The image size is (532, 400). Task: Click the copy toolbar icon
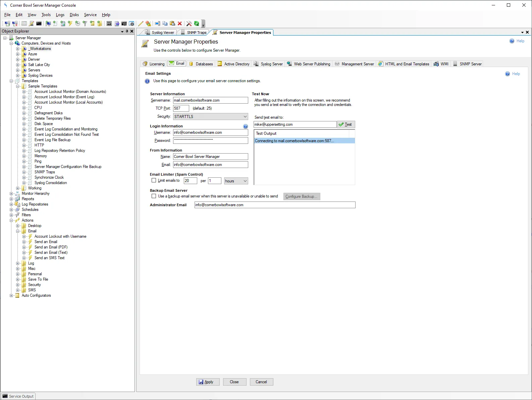[165, 23]
